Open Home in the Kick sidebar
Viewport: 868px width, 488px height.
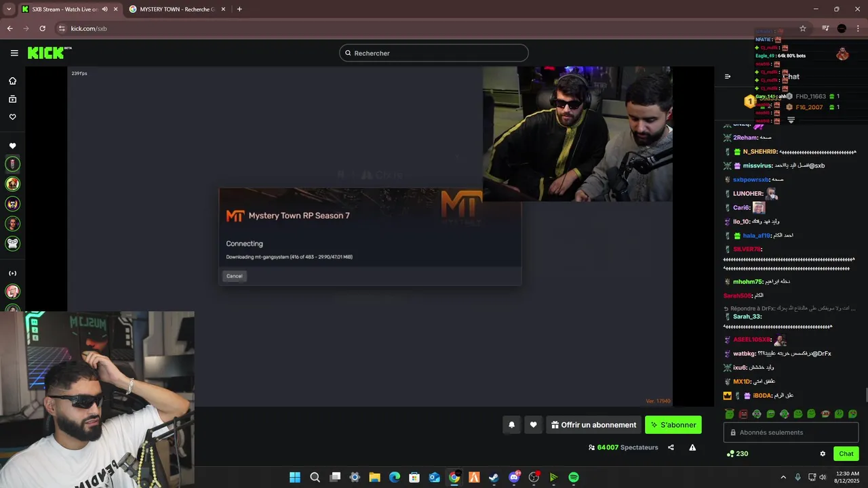(x=12, y=81)
